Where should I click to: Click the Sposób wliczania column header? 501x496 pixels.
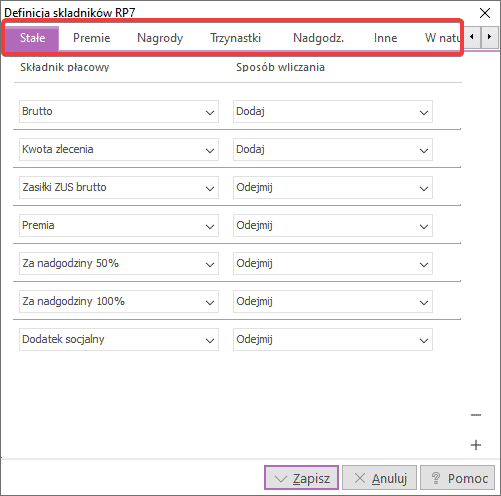pos(280,67)
